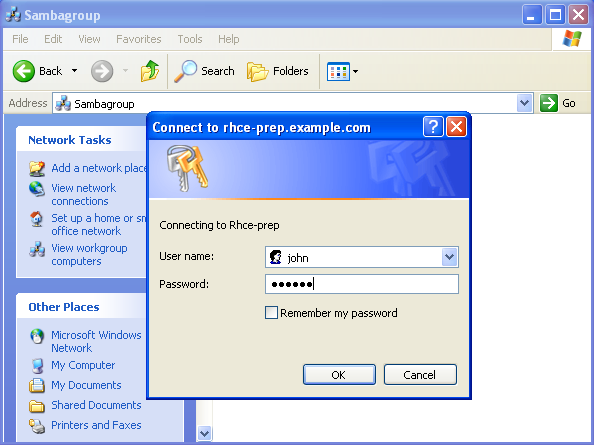594x445 pixels.
Task: Click the Windows flag logo
Action: (572, 39)
